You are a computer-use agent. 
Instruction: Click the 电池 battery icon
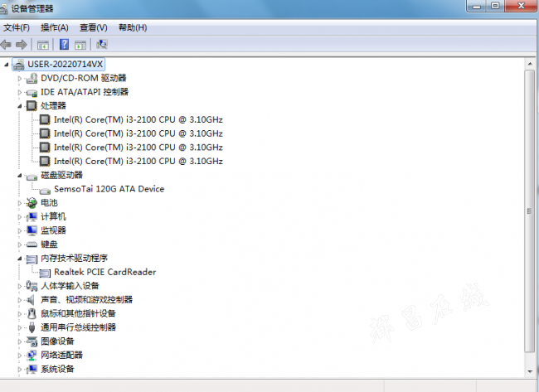click(32, 203)
